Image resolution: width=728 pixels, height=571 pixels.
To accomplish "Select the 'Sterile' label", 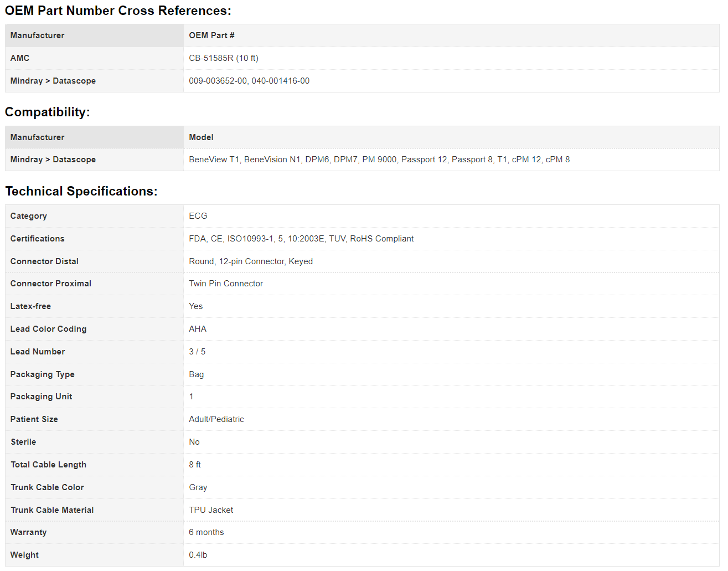I will [x=23, y=442].
